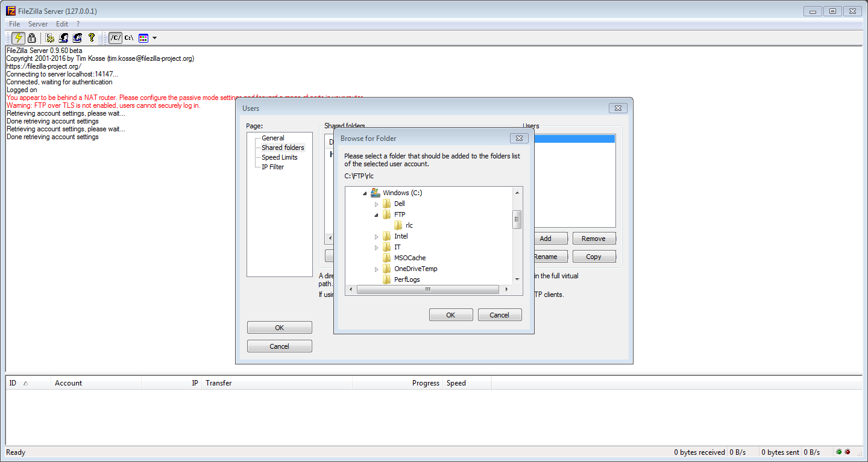Click Remove button under Users list
Image resolution: width=868 pixels, height=462 pixels.
[594, 239]
